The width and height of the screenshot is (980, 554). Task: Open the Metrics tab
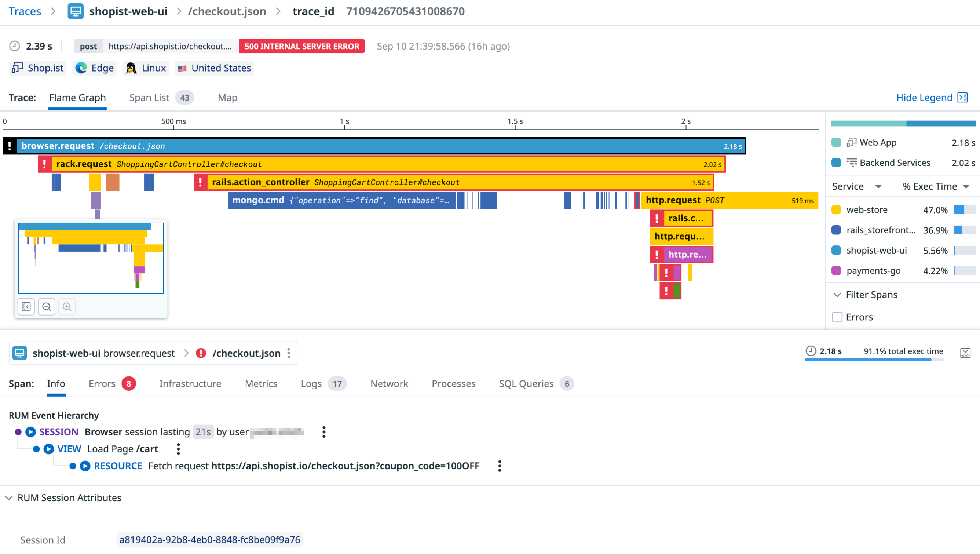click(x=261, y=383)
